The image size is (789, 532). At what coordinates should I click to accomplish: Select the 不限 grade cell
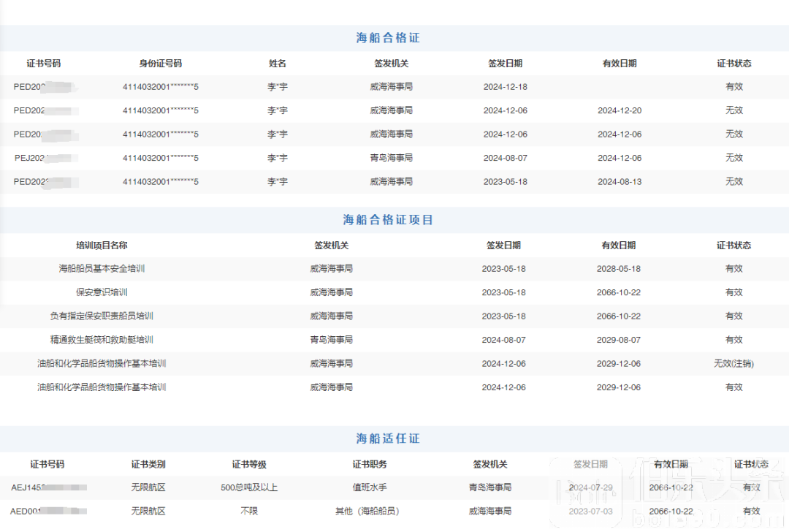[x=249, y=512]
